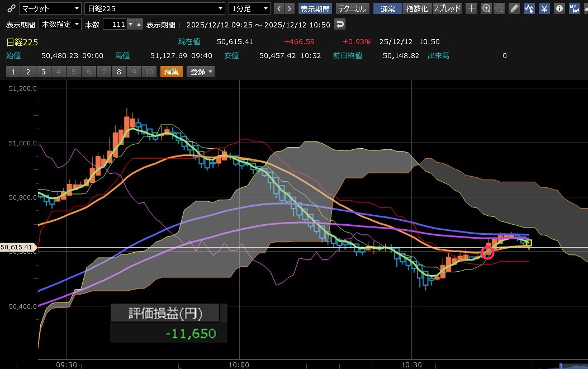
Task: Zoom in on the chart
Action: [x=486, y=8]
